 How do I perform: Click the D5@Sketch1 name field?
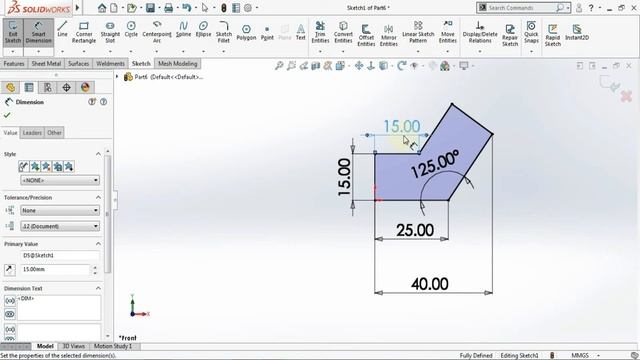60,256
